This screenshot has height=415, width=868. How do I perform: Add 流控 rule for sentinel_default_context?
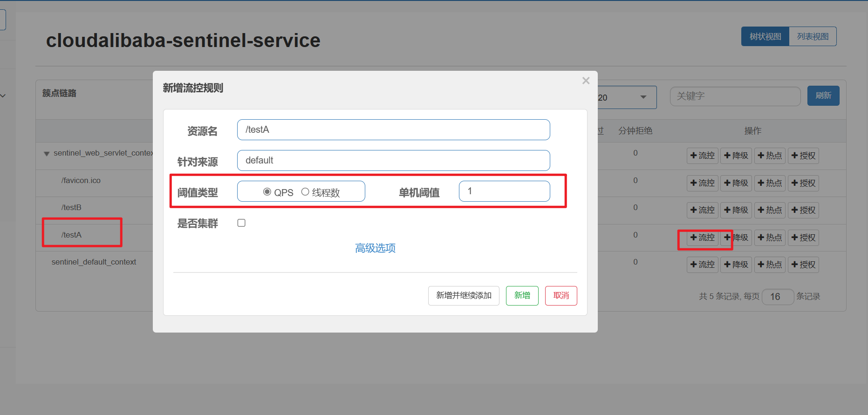click(x=703, y=265)
